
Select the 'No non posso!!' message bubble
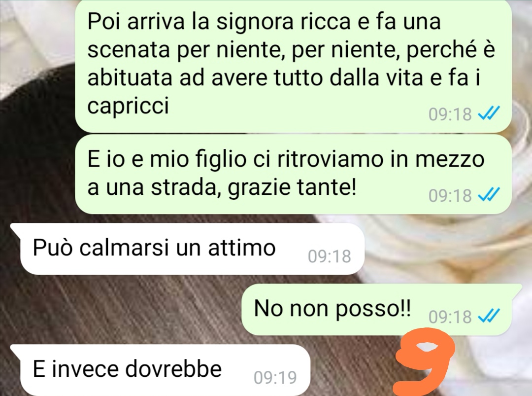[x=377, y=309]
